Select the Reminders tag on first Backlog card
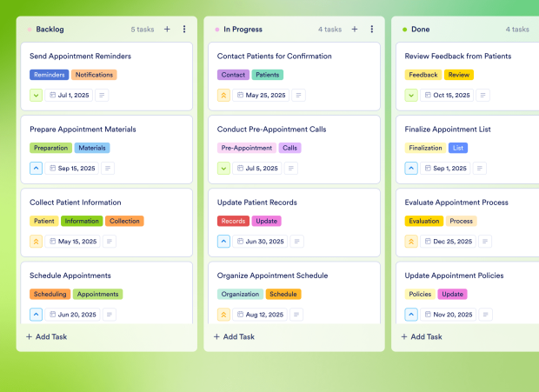The height and width of the screenshot is (392, 539). 49,75
